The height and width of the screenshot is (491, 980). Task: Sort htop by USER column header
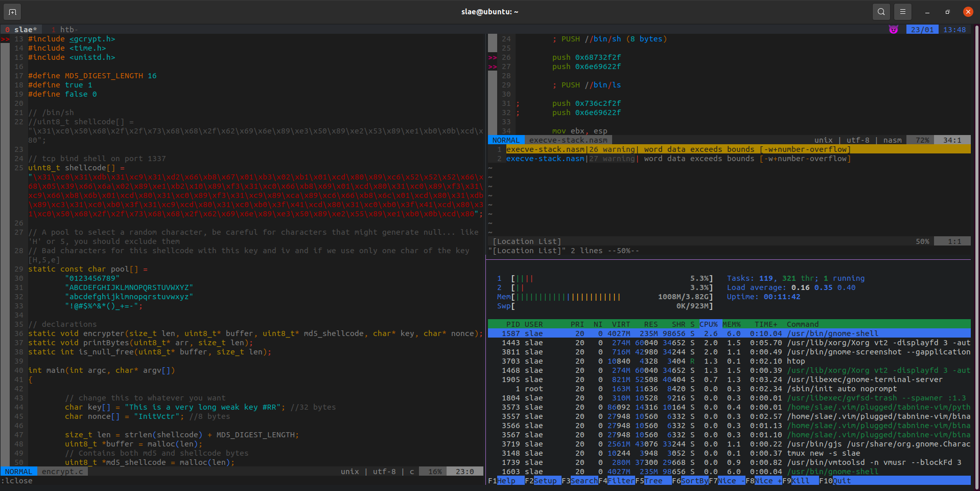point(533,324)
